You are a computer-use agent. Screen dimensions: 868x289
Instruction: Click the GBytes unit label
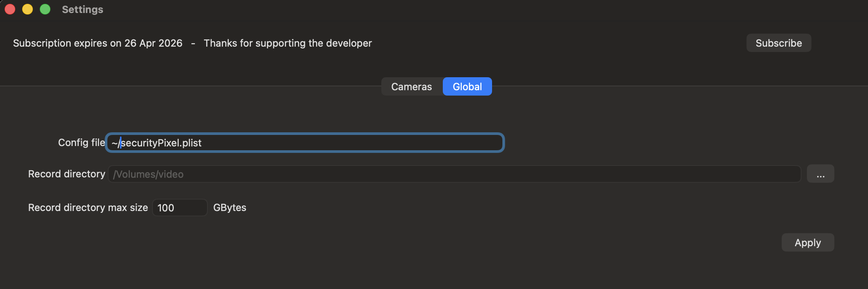230,208
